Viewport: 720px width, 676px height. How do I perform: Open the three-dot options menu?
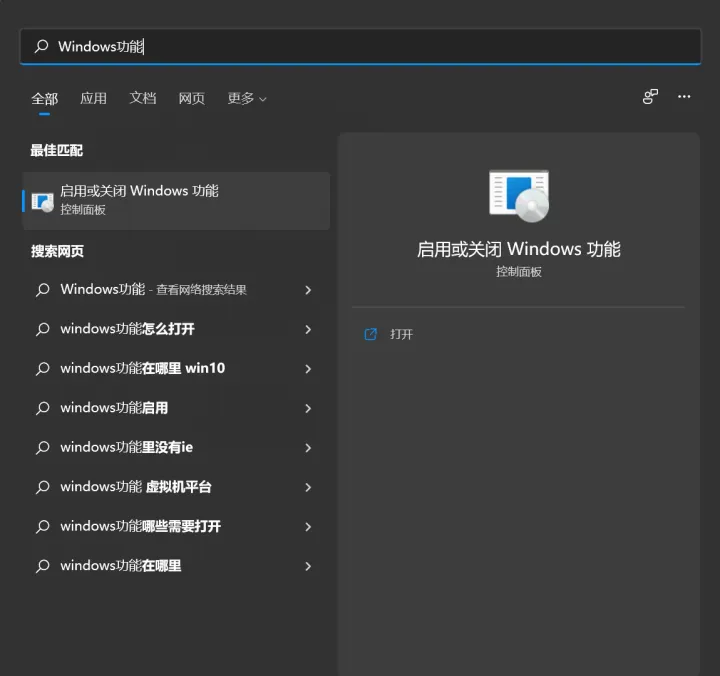pyautogui.click(x=684, y=96)
